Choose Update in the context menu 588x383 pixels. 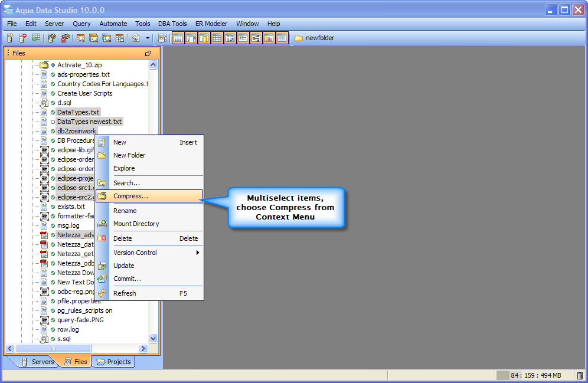click(149, 266)
